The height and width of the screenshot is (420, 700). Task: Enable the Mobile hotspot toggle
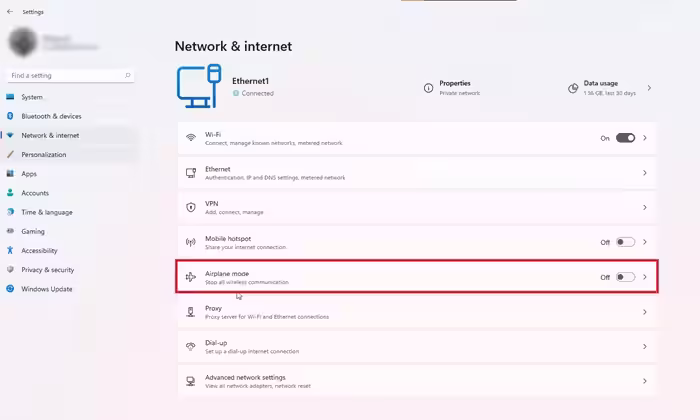625,242
